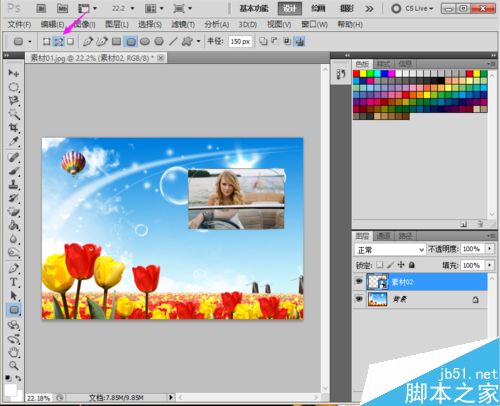Select the Dodge tool

(x=14, y=252)
